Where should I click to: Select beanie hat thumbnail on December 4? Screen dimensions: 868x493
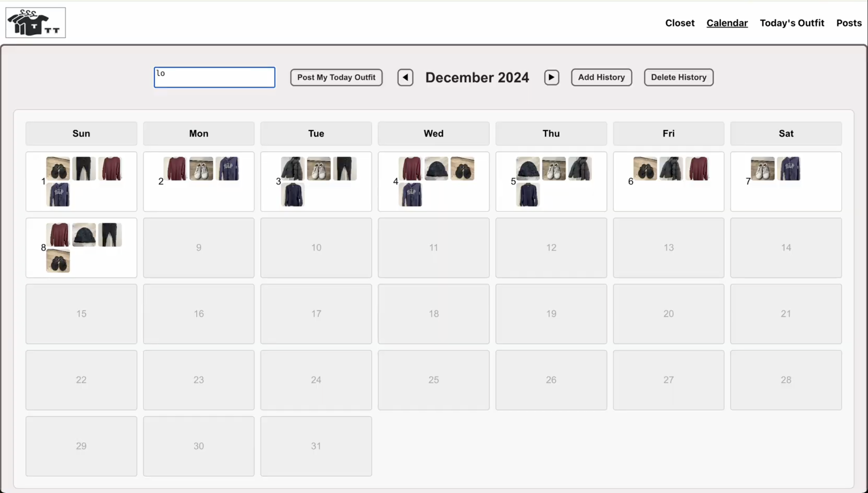tap(436, 168)
